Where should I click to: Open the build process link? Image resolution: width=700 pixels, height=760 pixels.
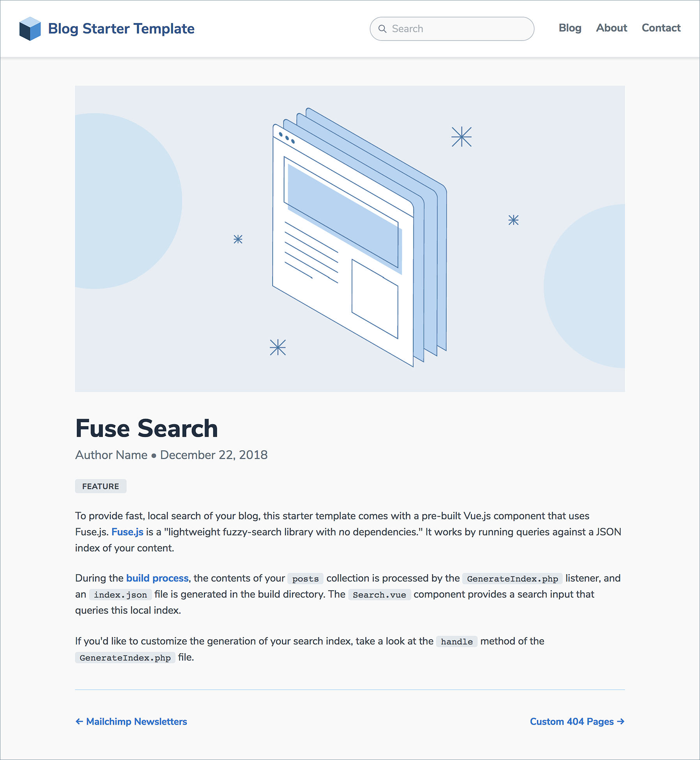coord(157,578)
